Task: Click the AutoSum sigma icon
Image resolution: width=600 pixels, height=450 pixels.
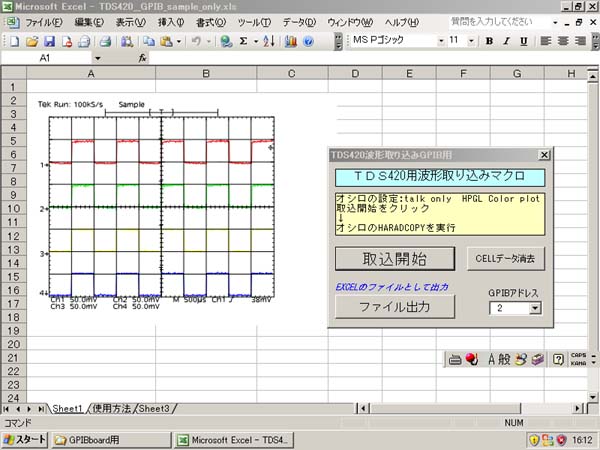Action: click(x=243, y=41)
